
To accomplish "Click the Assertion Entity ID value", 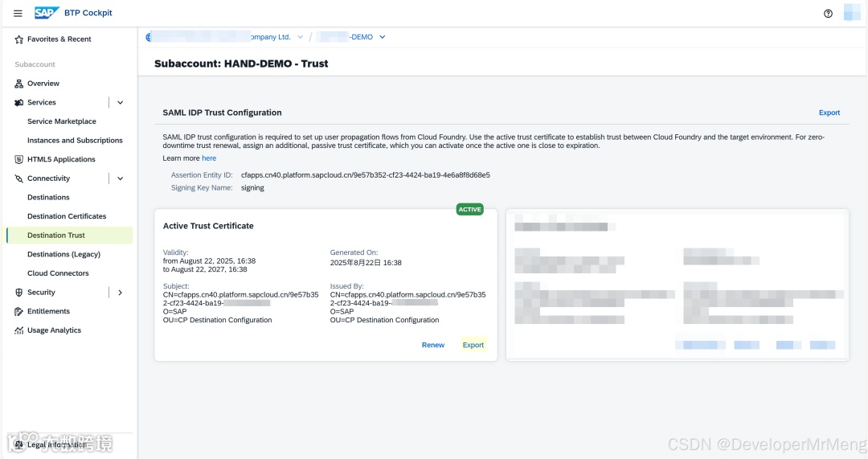I will (366, 175).
